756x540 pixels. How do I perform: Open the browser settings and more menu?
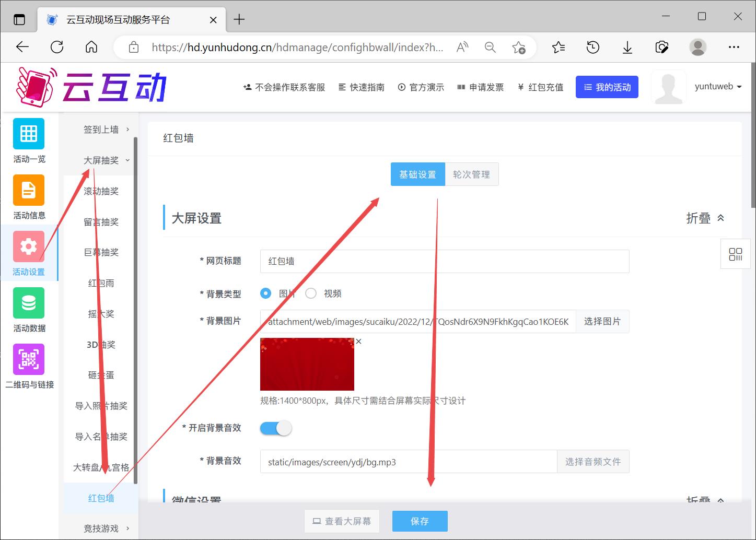[x=734, y=47]
